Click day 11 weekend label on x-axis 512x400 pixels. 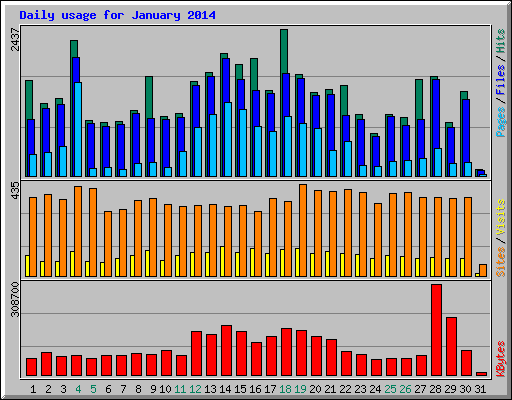click(180, 389)
